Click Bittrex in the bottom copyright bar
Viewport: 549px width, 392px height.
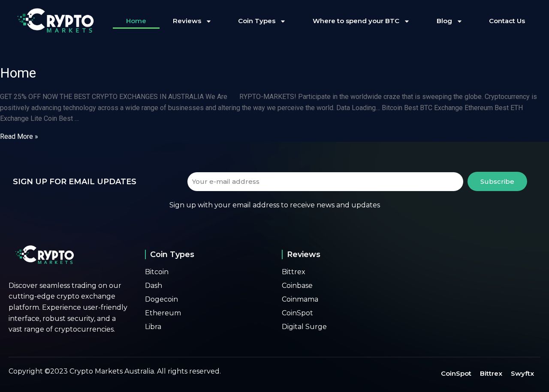click(491, 374)
